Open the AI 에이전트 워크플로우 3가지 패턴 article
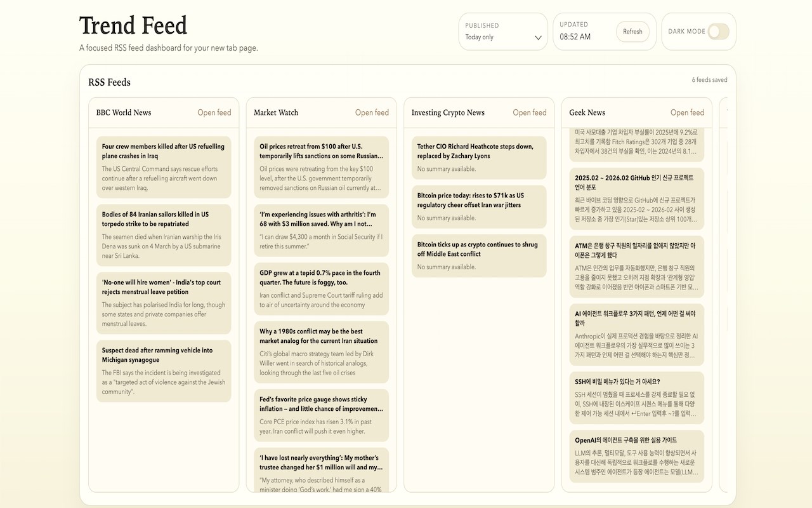812x508 pixels. (636, 334)
